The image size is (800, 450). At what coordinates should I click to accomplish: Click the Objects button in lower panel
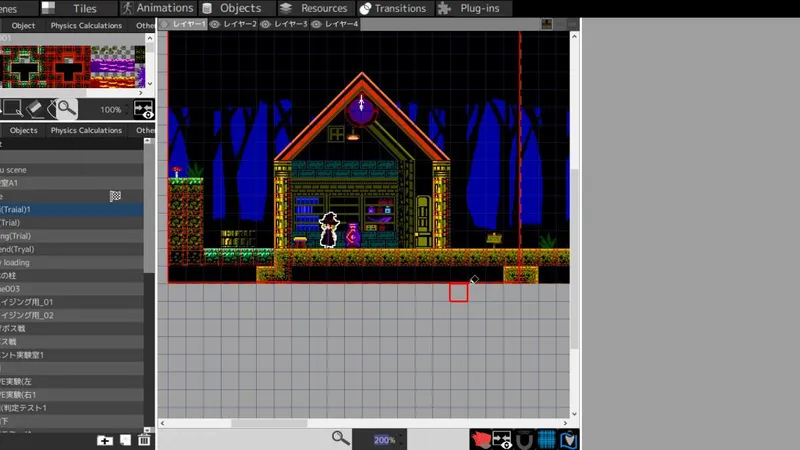tap(23, 130)
